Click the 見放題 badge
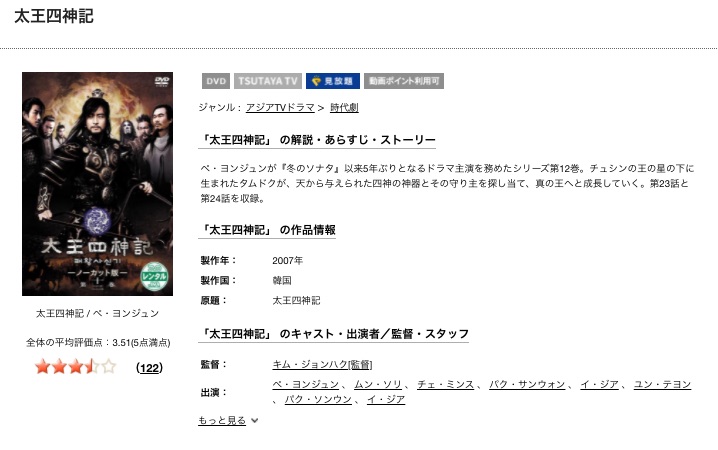718x450 pixels. click(333, 81)
